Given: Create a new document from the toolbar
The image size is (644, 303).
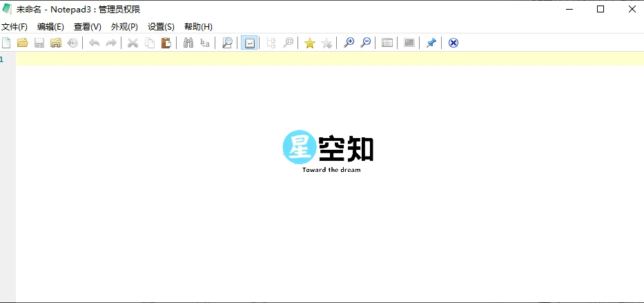Looking at the screenshot, I should point(6,43).
